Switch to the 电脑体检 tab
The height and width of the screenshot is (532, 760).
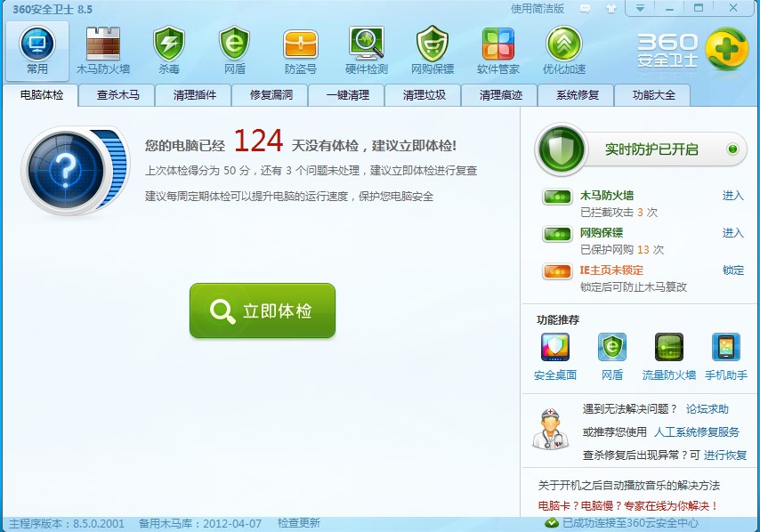(41, 95)
